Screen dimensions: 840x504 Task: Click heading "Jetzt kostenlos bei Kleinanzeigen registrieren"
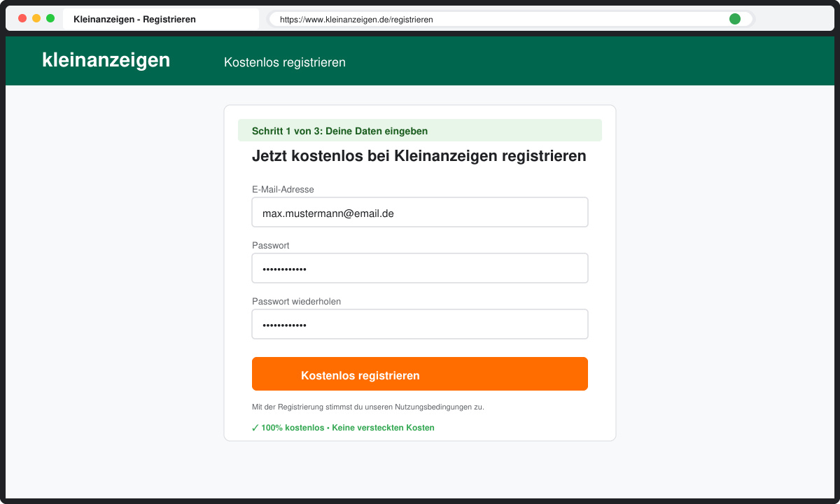tap(419, 156)
